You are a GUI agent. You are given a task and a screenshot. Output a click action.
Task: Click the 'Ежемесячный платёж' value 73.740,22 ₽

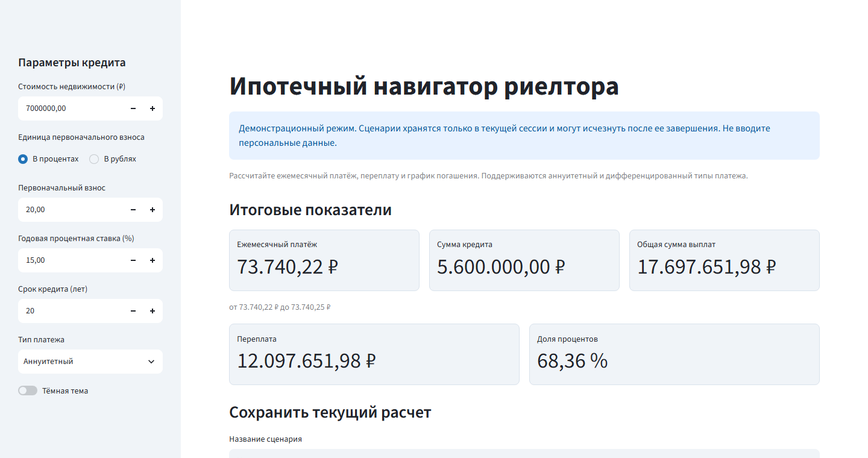(x=288, y=266)
